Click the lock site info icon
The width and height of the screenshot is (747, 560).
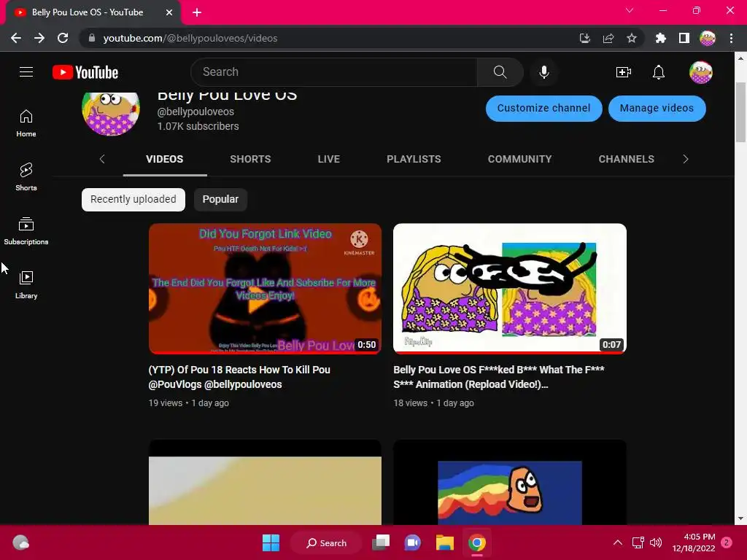pos(92,38)
